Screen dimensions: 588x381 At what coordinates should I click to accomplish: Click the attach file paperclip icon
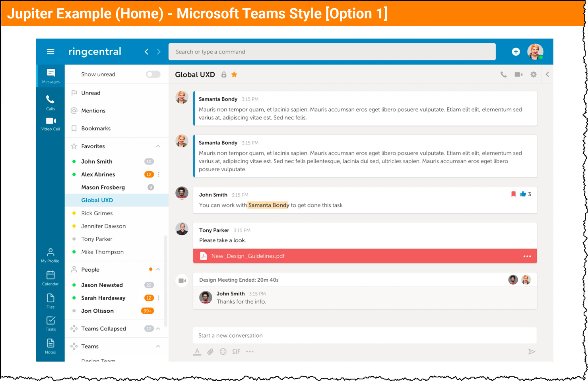(210, 352)
